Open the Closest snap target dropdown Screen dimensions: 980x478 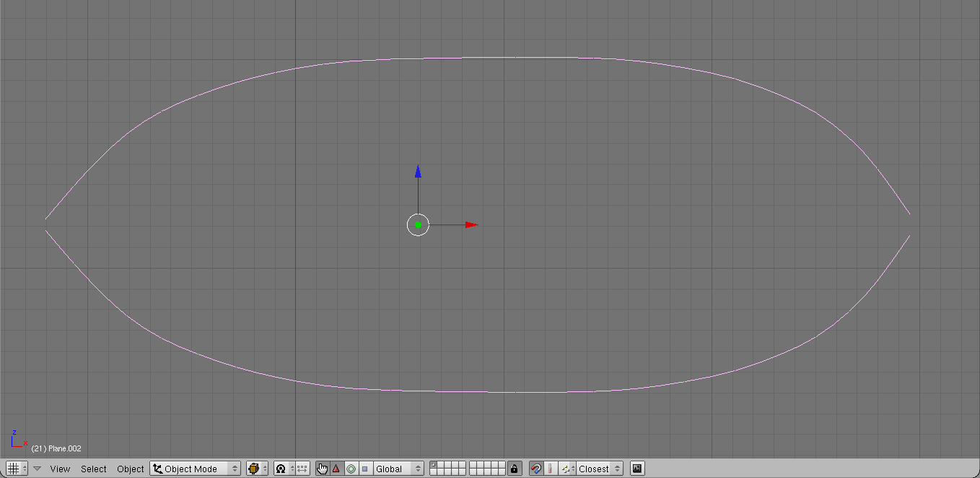pos(599,469)
